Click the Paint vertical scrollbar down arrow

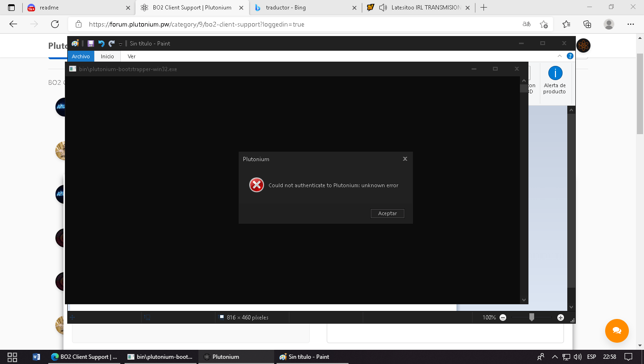[572, 307]
